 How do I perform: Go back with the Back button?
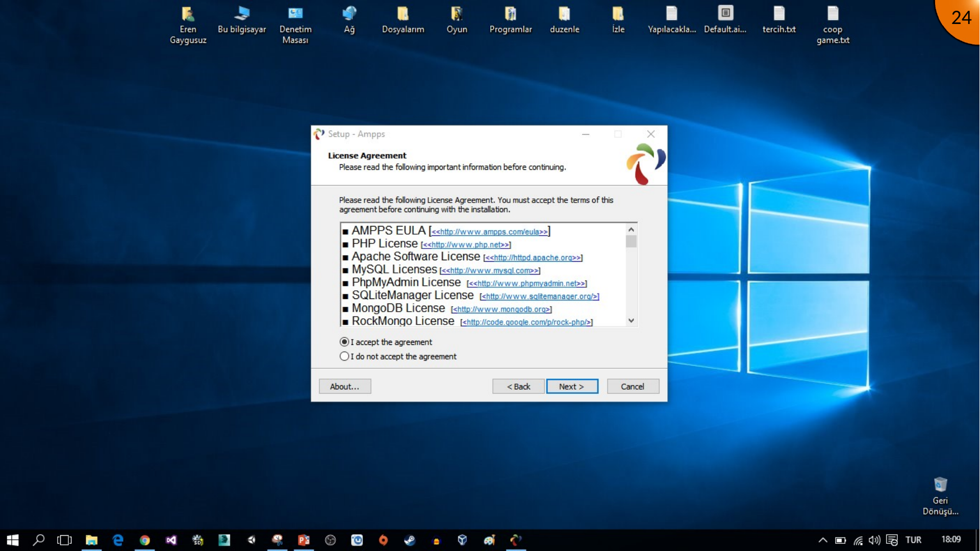(518, 386)
